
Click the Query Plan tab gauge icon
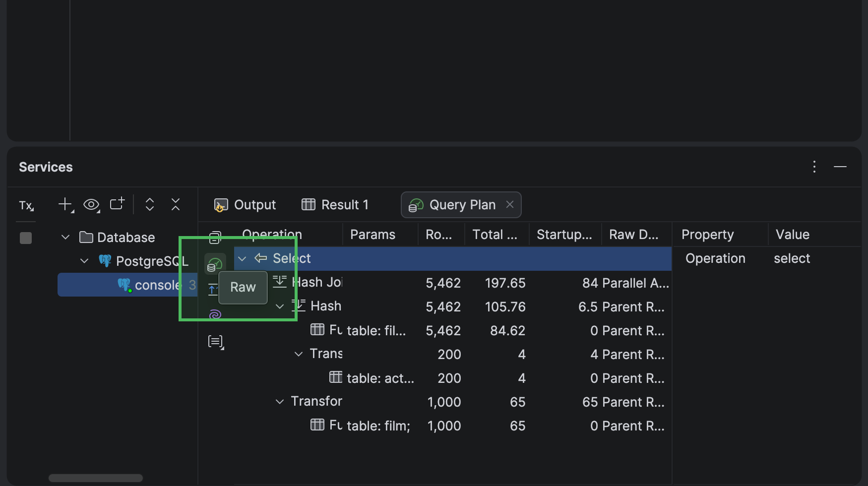point(416,205)
